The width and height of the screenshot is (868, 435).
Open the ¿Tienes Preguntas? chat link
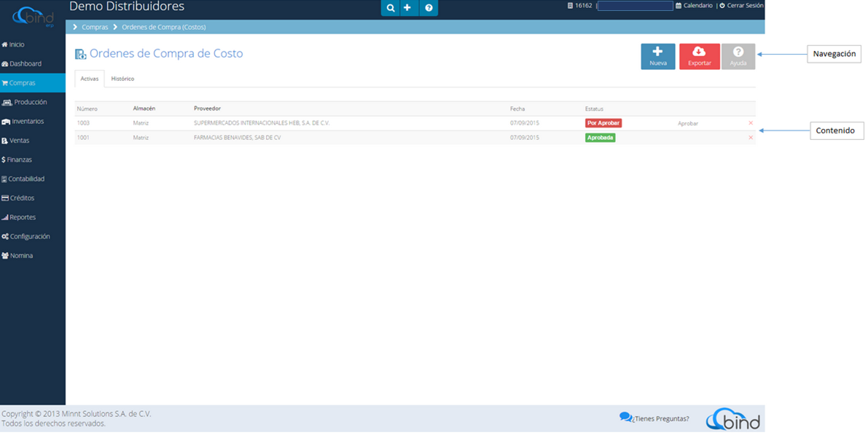[654, 418]
